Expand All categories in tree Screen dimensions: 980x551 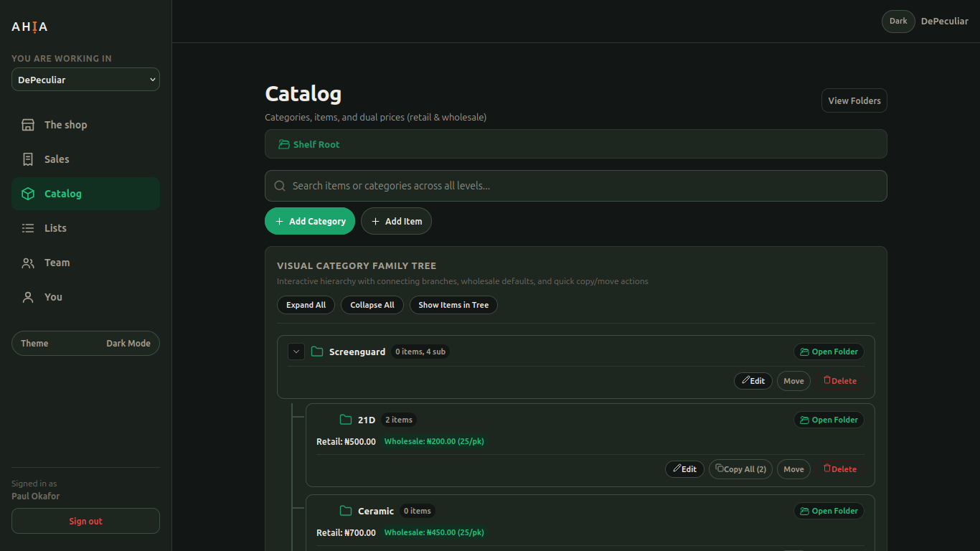tap(306, 305)
